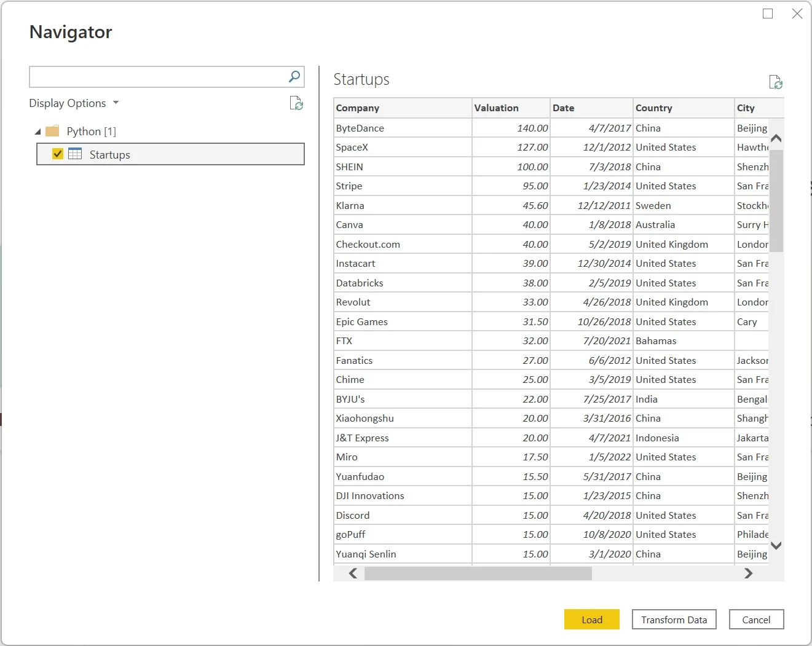The width and height of the screenshot is (812, 646).
Task: Maximize the Navigator dialog window
Action: 768,14
